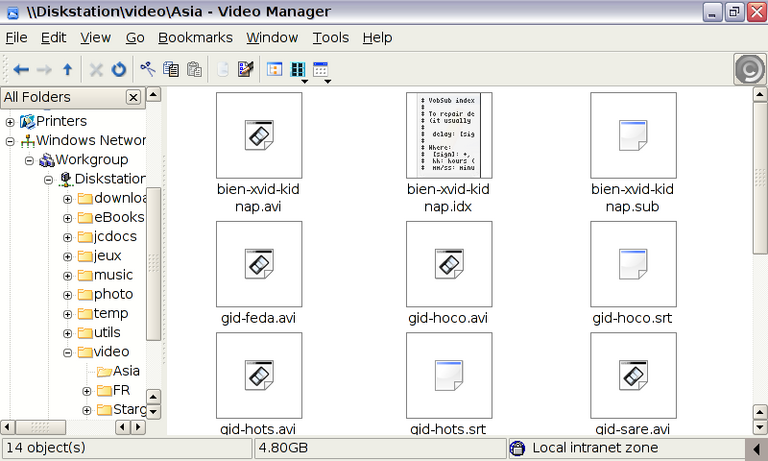Open the Edit menu
Image resolution: width=768 pixels, height=461 pixels.
[53, 38]
